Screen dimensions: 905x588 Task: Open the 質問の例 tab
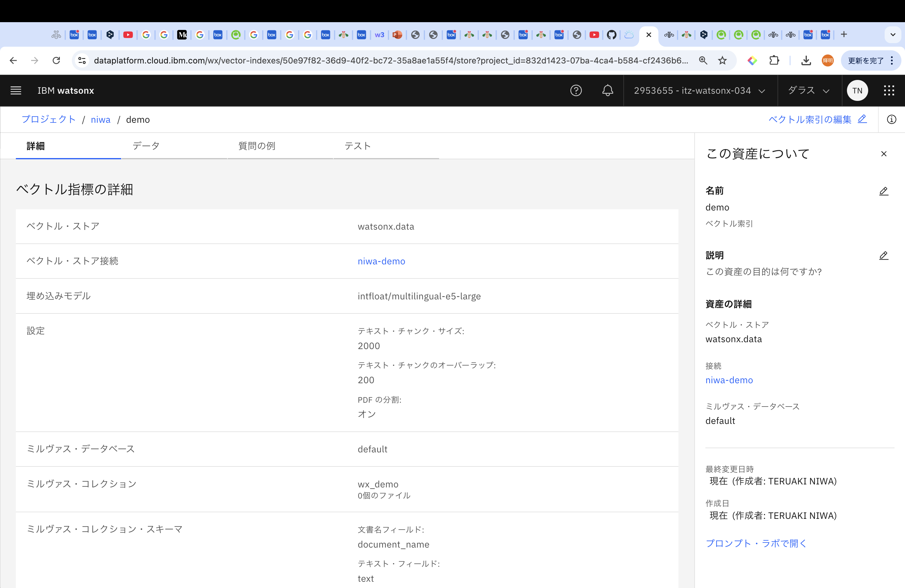click(257, 146)
